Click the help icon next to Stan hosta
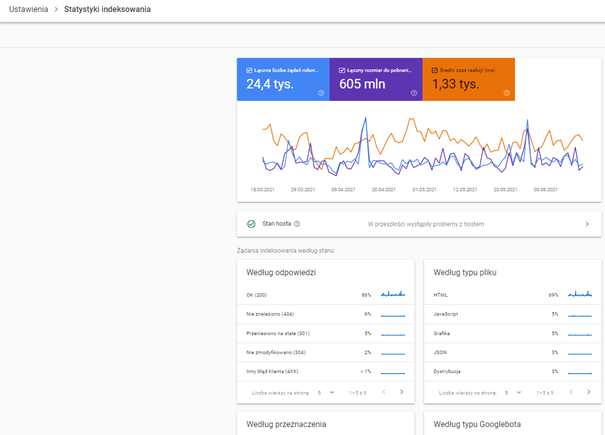 297,224
